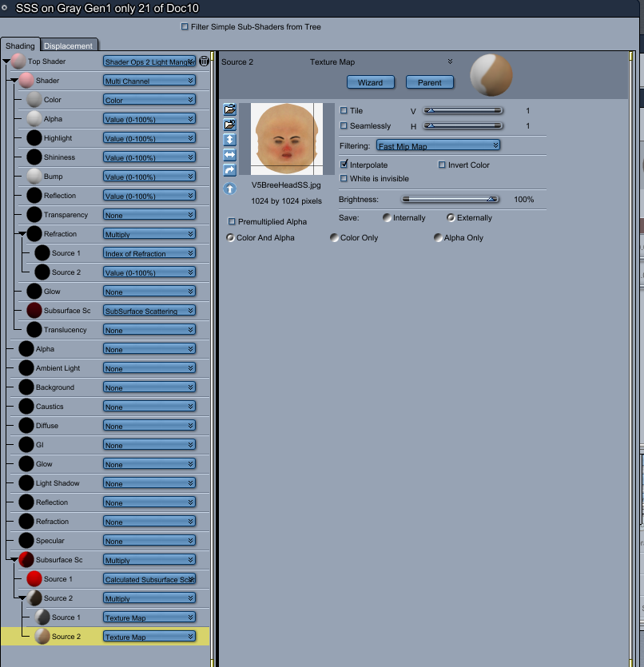Screen dimensions: 644x667
Task: Open the Texture Map header menu chevron
Action: pos(450,62)
